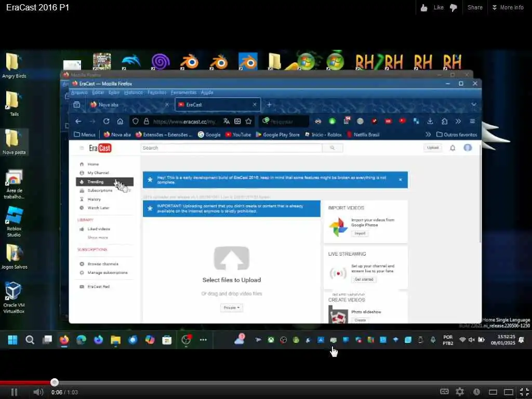The image size is (532, 399).
Task: Open taskbar Search
Action: (x=30, y=340)
